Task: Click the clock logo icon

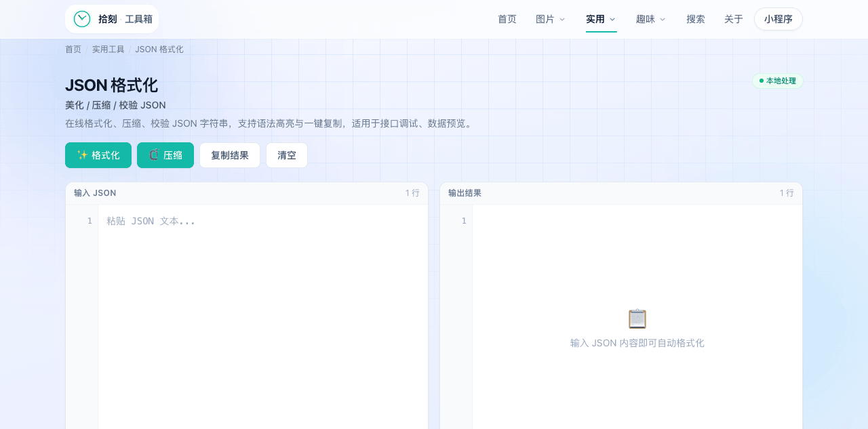Action: pyautogui.click(x=82, y=19)
